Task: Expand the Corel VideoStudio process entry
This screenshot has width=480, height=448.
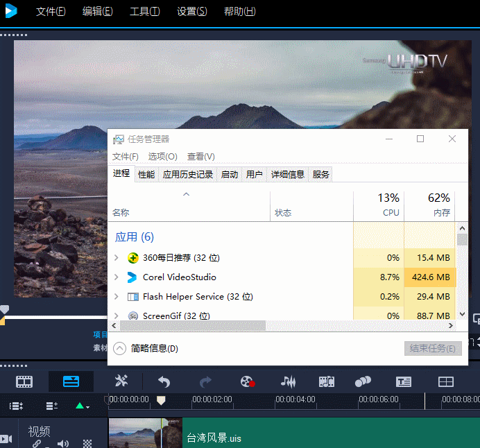Action: coord(117,277)
